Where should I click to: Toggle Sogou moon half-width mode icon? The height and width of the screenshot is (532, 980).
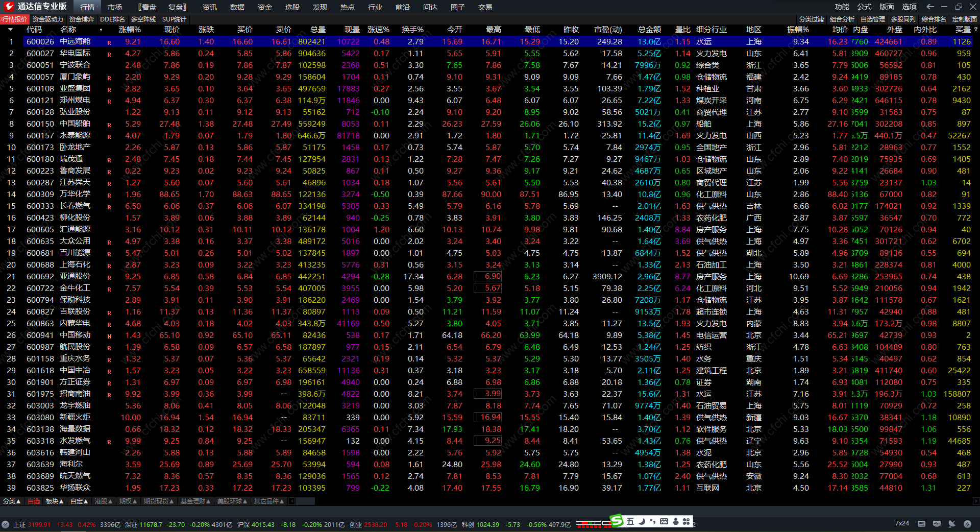pos(642,521)
